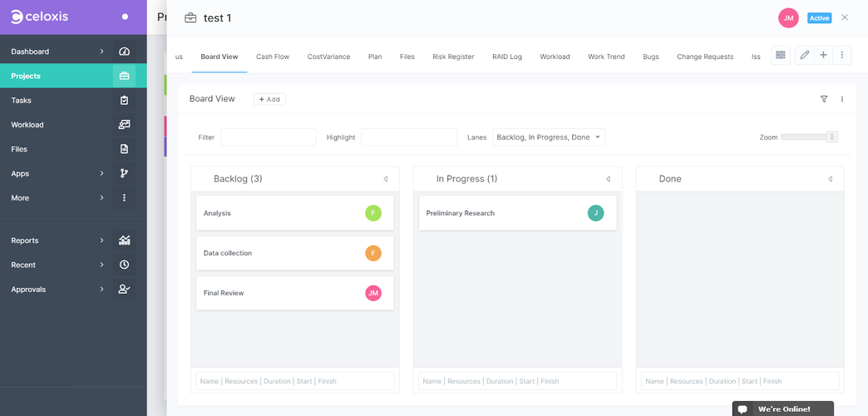Click the pencil edit icon in tab bar

click(805, 55)
